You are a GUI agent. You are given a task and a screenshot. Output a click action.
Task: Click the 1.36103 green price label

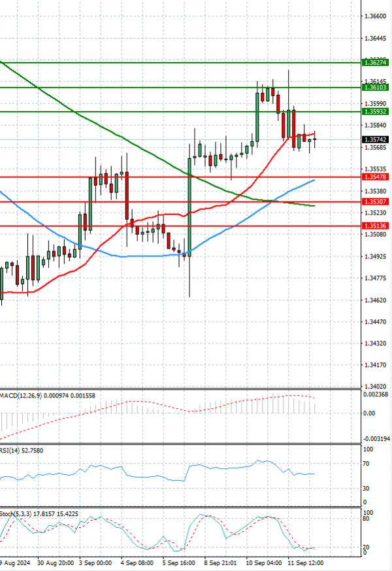coord(375,88)
